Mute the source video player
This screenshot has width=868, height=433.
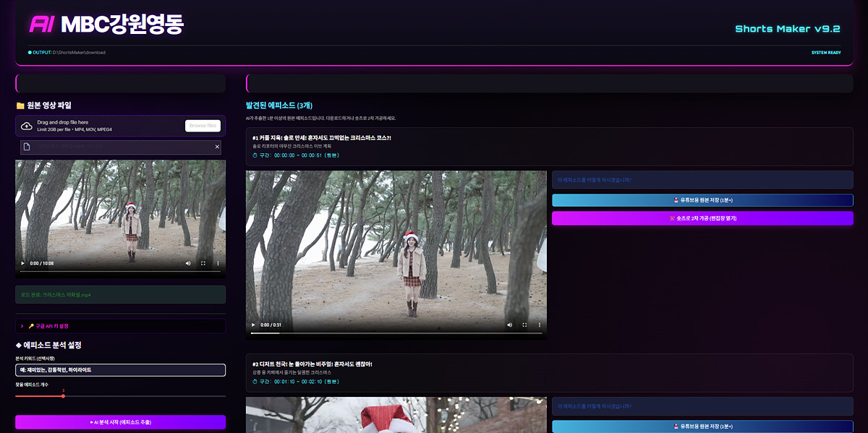(188, 263)
